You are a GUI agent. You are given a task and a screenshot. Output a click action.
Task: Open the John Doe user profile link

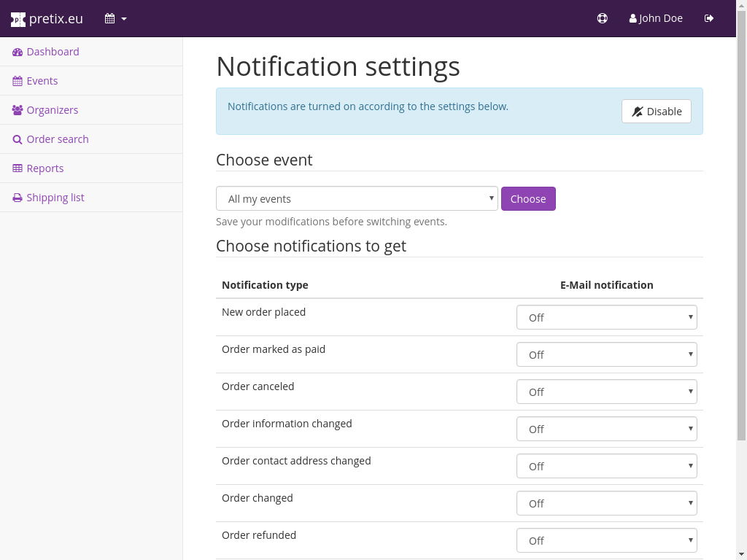pos(656,19)
